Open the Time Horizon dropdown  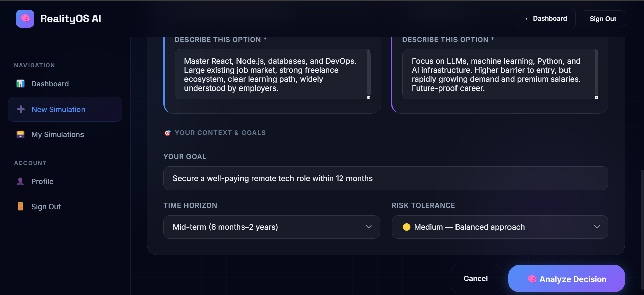271,227
